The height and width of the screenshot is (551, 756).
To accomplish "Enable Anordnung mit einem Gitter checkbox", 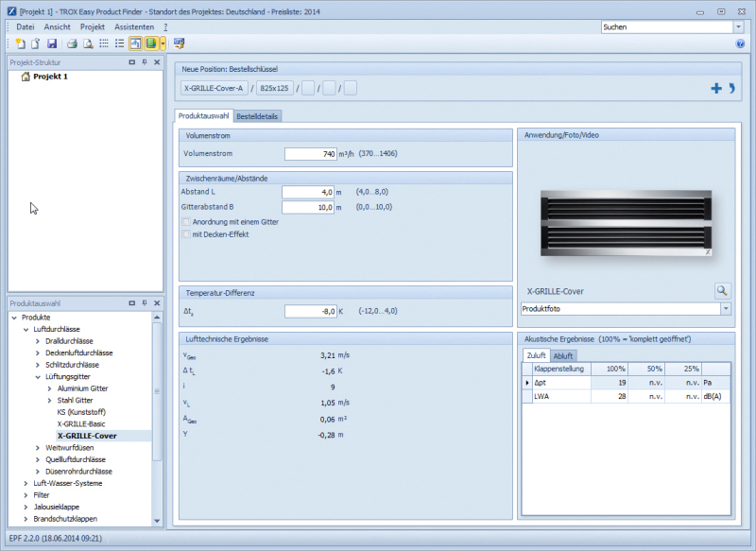I will click(x=186, y=222).
